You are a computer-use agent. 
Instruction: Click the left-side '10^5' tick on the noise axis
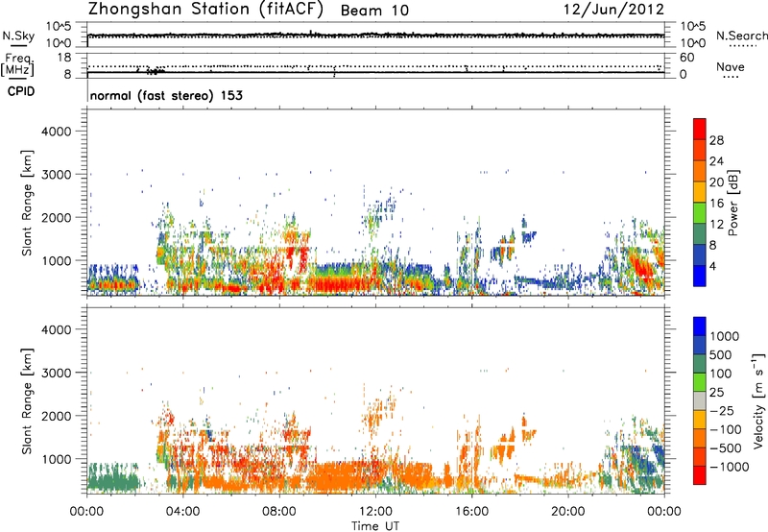tap(59, 27)
